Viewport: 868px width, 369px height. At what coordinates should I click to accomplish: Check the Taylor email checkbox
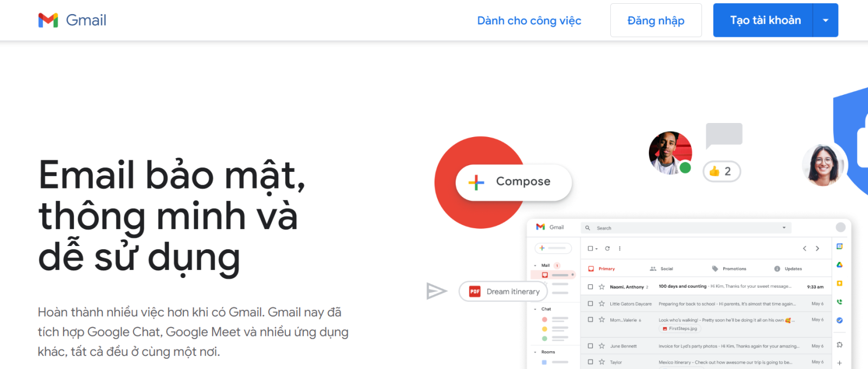590,362
